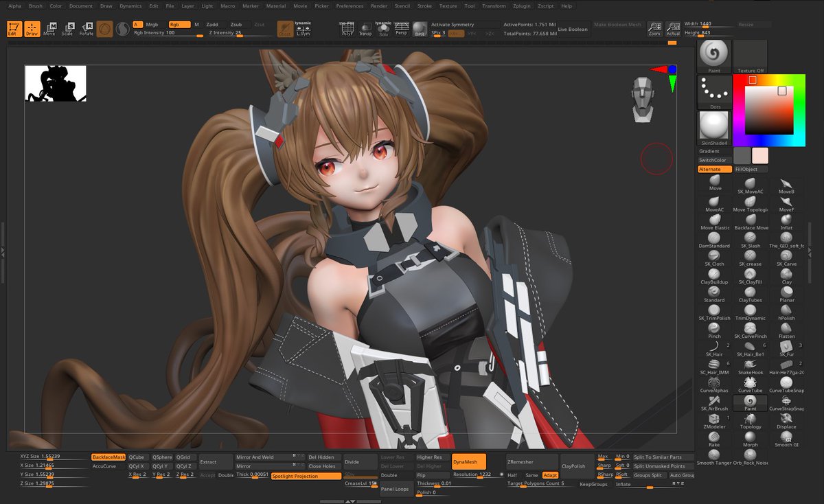Open the Preferences menu
Screen dimensions: 824x504
[350, 5]
